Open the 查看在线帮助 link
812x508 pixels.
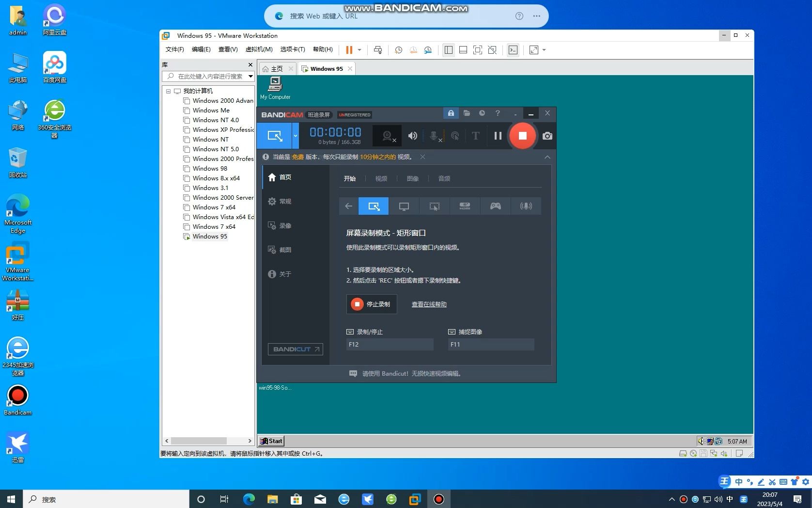[x=429, y=304]
